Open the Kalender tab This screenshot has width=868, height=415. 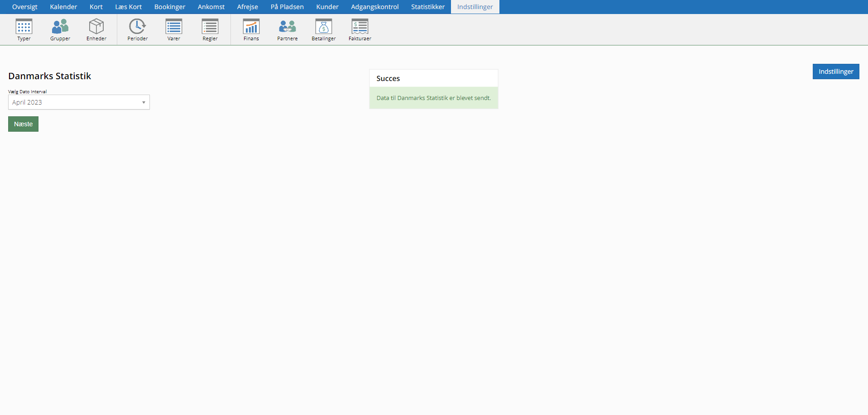(x=63, y=7)
